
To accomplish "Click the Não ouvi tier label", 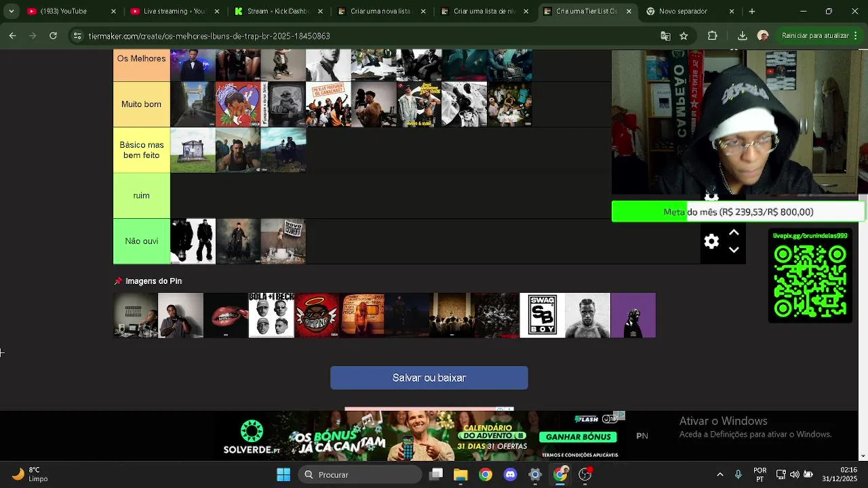I will coord(142,241).
